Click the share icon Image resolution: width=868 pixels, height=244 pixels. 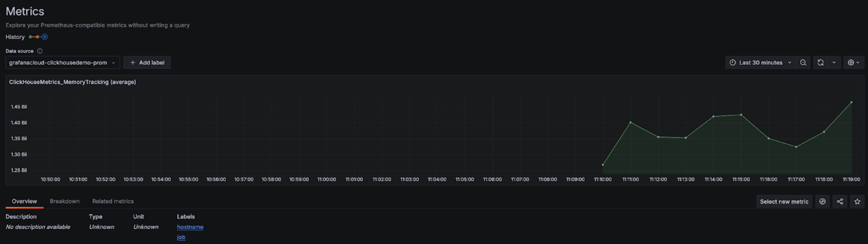[x=840, y=202]
